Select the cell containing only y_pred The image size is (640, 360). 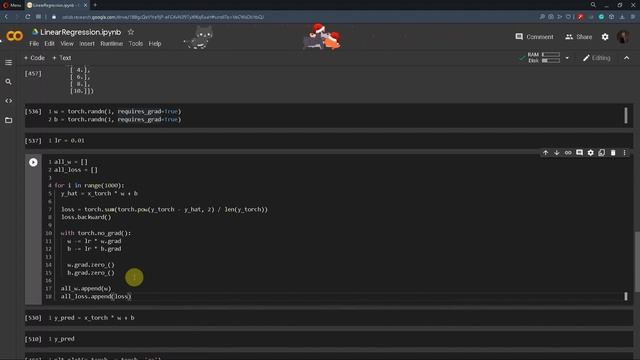(329, 339)
